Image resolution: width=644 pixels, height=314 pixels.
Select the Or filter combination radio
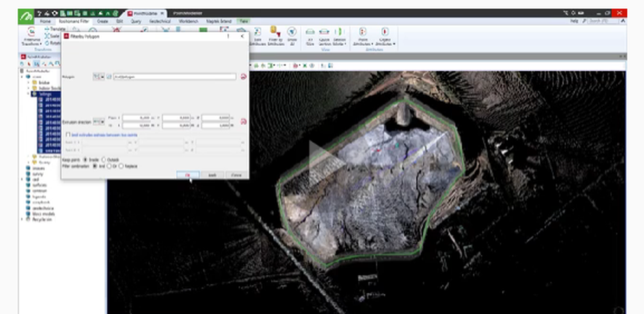[x=109, y=166]
